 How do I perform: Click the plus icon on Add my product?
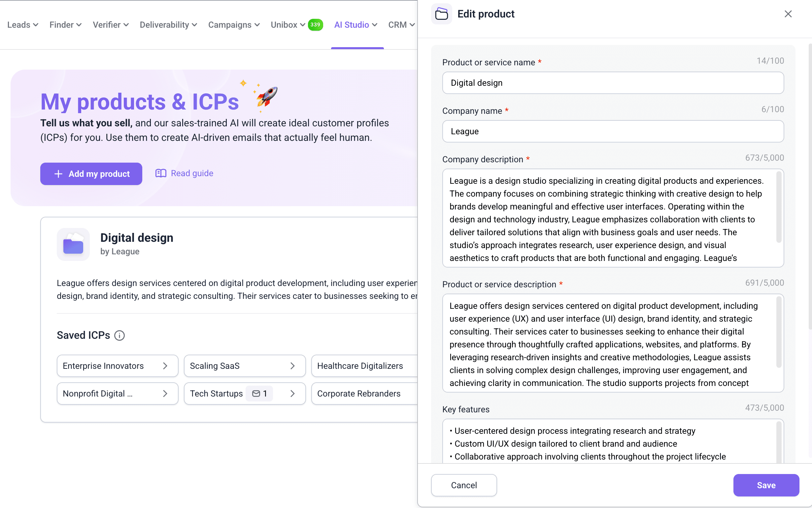click(58, 174)
